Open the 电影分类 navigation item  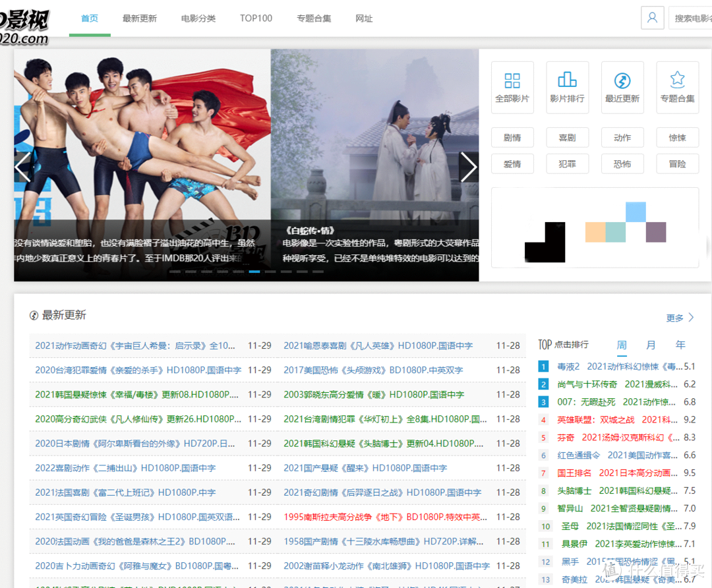(198, 18)
